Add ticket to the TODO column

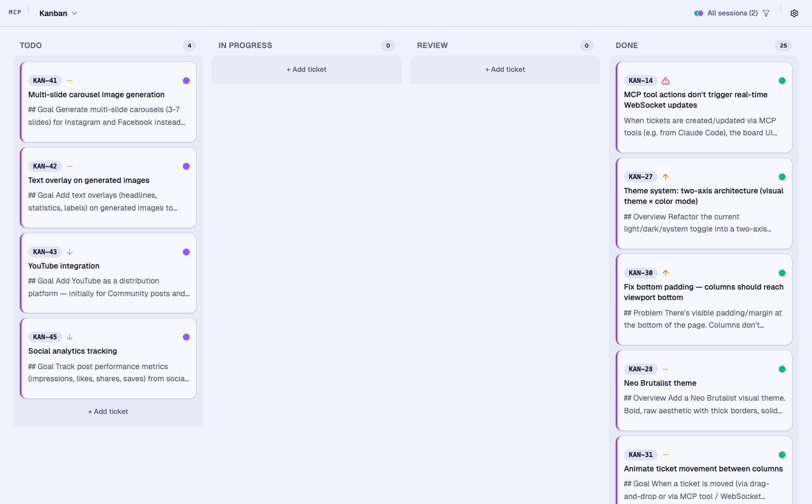pos(108,412)
